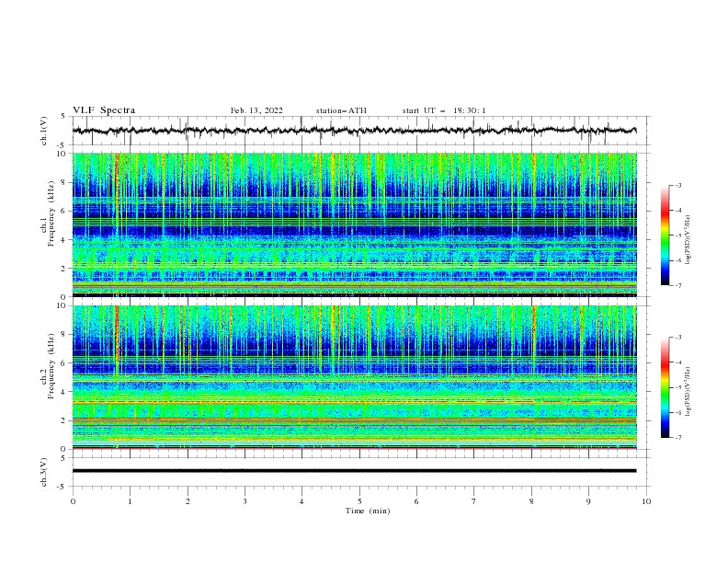
Task: Click the time axis tick label "10"
Action: click(646, 501)
